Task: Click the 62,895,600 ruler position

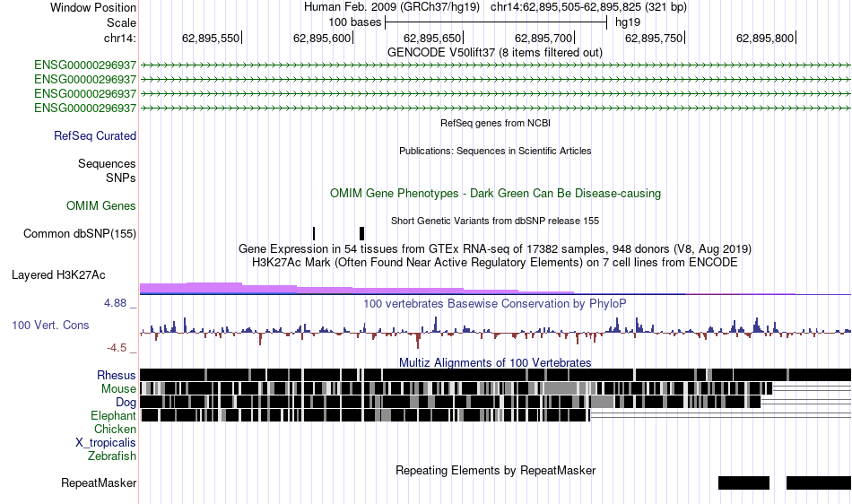Action: coord(322,38)
